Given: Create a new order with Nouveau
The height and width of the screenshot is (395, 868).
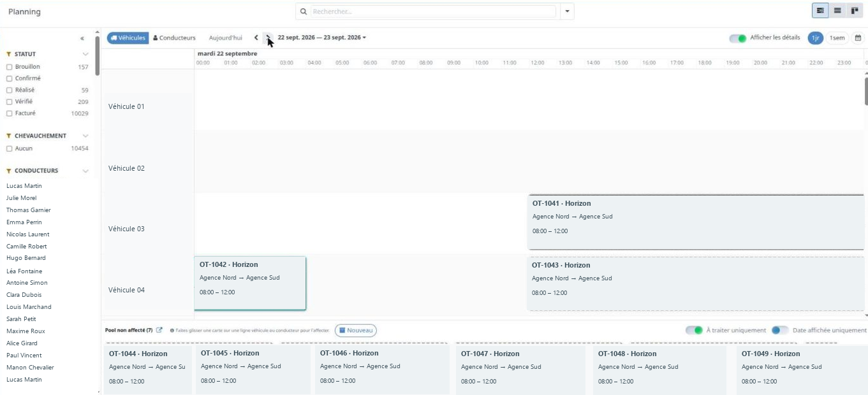Looking at the screenshot, I should [x=356, y=331].
